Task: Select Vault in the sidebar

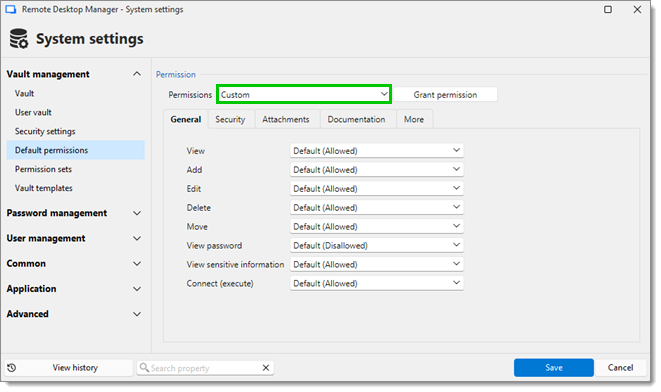Action: (x=75, y=93)
